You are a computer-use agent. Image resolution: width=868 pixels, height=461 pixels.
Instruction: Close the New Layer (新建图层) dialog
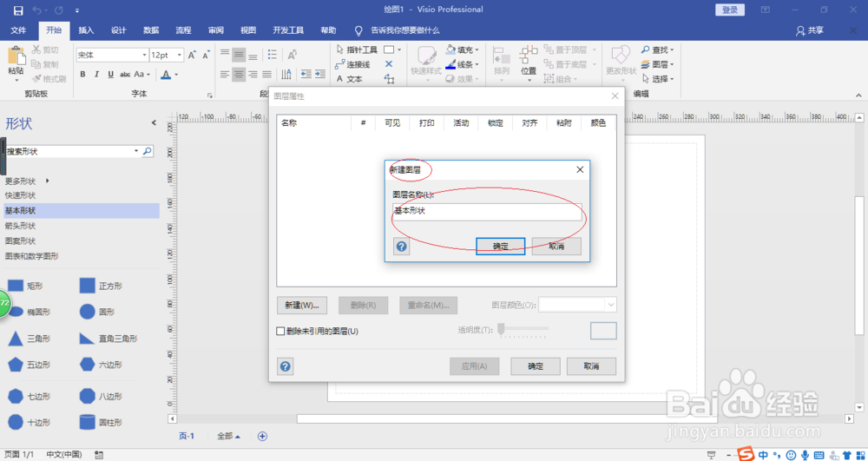pyautogui.click(x=580, y=170)
